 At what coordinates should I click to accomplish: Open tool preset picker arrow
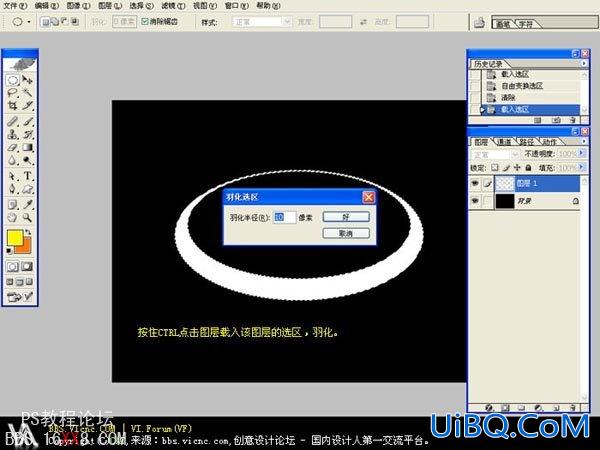pos(29,22)
